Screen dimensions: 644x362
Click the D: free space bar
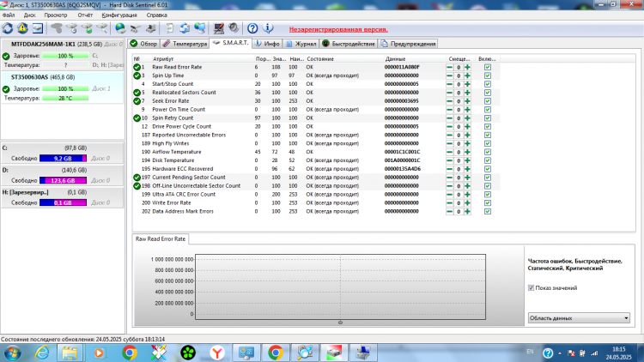[63, 180]
